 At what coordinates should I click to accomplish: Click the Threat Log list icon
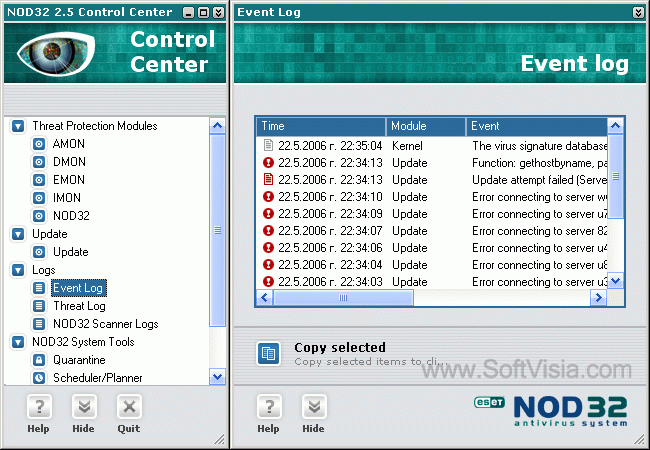point(39,306)
